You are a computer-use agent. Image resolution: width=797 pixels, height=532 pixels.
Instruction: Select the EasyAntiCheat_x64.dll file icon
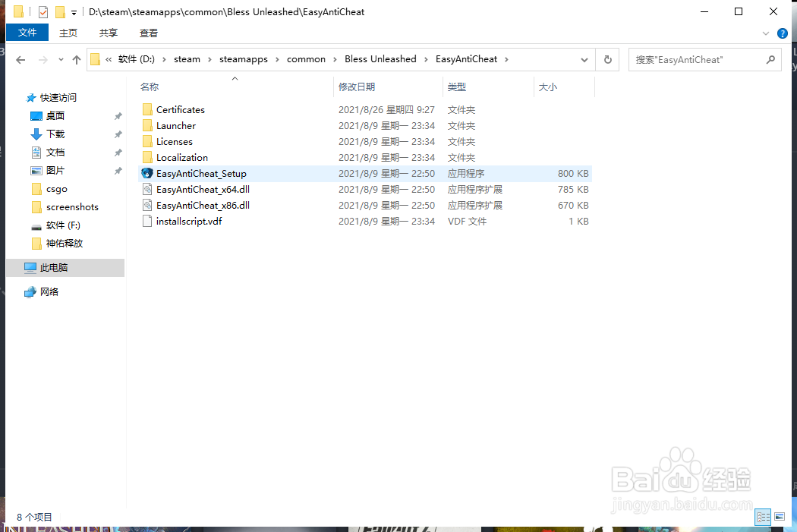click(x=147, y=190)
